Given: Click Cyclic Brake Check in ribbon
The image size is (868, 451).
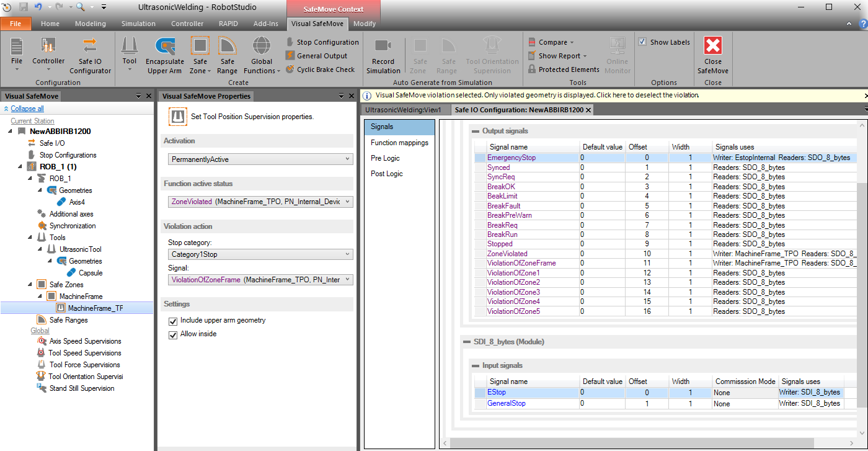Looking at the screenshot, I should 321,69.
